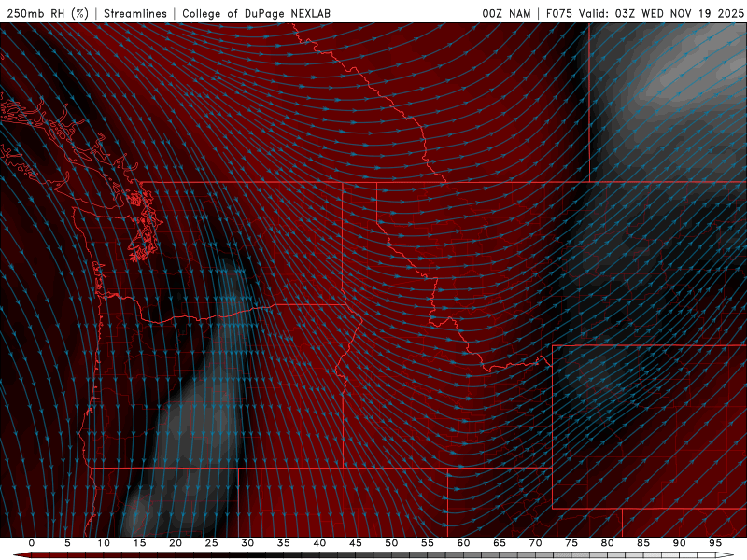Screen dimensions: 747x560
Task: Click the colorbar tick label "50"
Action: coord(391,543)
